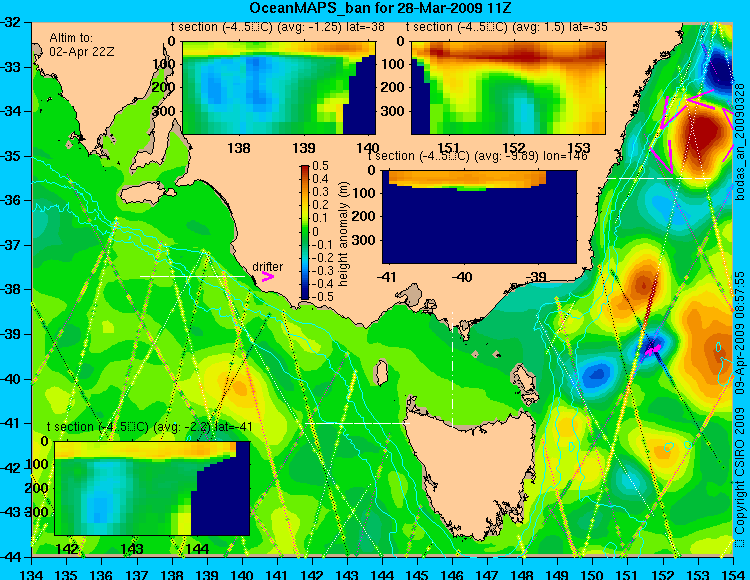The image size is (750, 580).
Task: Click the 'Altim to:' label
Action: 71,38
